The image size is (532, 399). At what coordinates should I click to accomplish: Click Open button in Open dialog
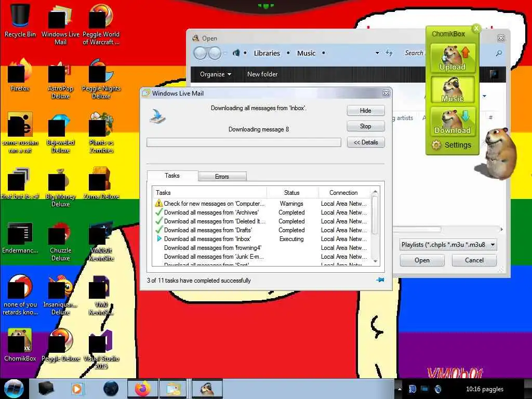click(422, 260)
